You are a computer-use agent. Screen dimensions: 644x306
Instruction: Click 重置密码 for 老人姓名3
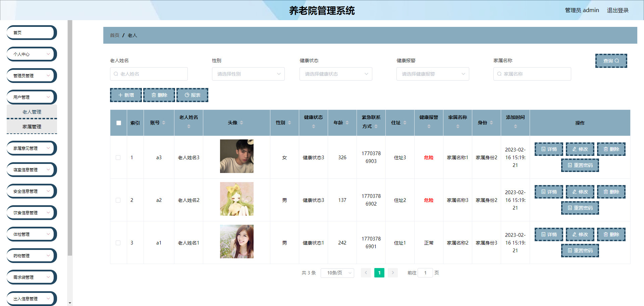pos(580,165)
